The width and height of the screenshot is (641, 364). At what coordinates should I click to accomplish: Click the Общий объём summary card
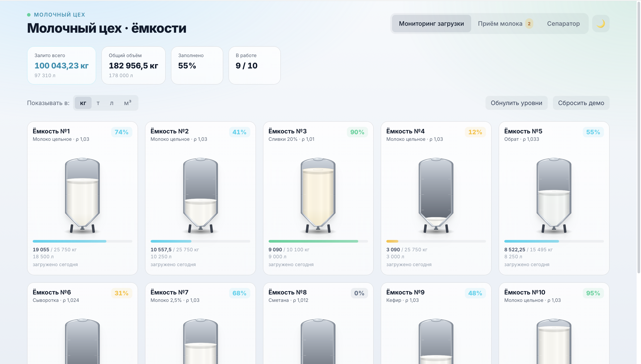[x=133, y=65]
